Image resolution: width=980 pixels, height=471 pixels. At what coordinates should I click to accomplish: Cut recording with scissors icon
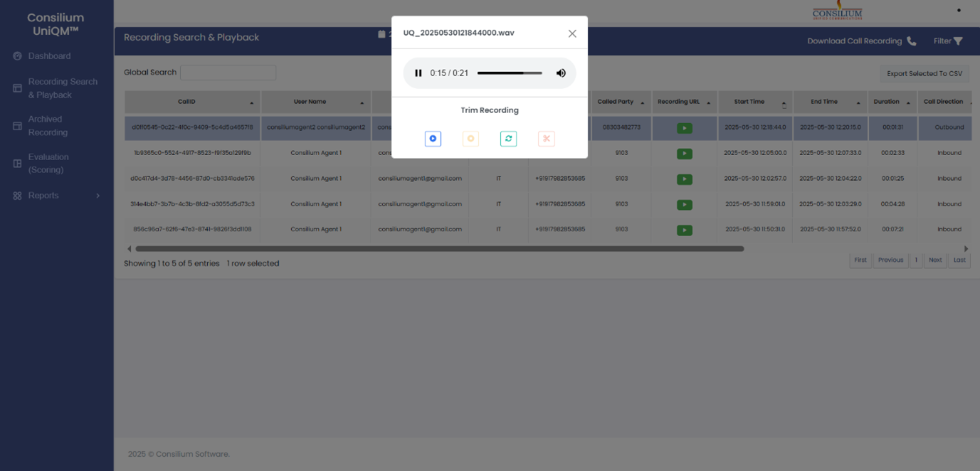click(546, 139)
